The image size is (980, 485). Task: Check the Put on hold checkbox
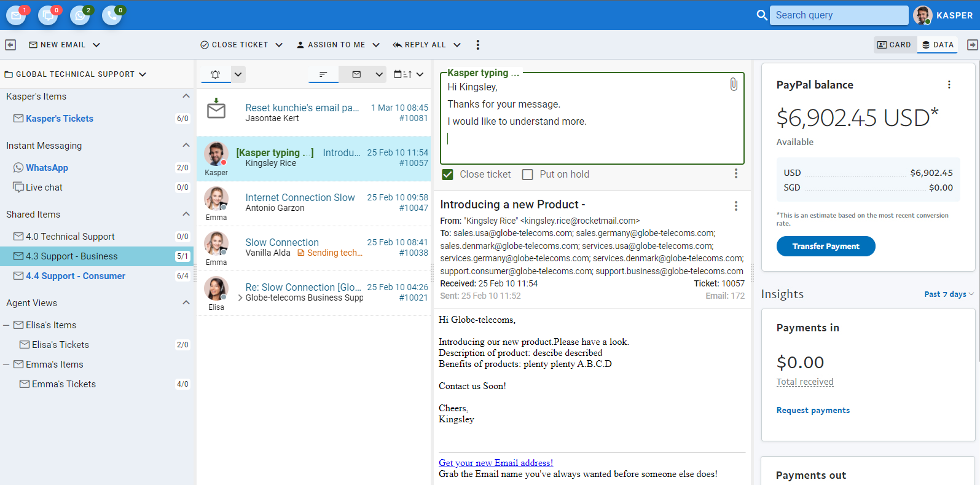click(x=527, y=175)
